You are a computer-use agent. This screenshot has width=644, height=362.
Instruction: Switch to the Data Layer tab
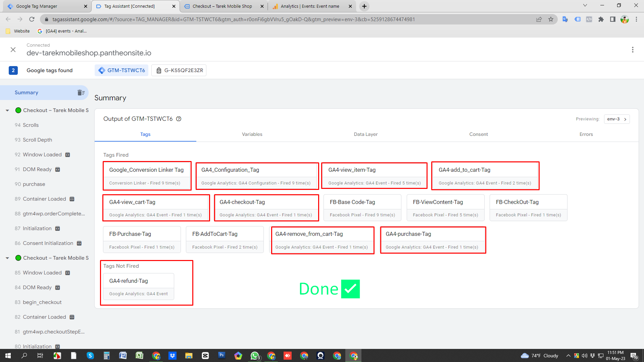click(365, 134)
